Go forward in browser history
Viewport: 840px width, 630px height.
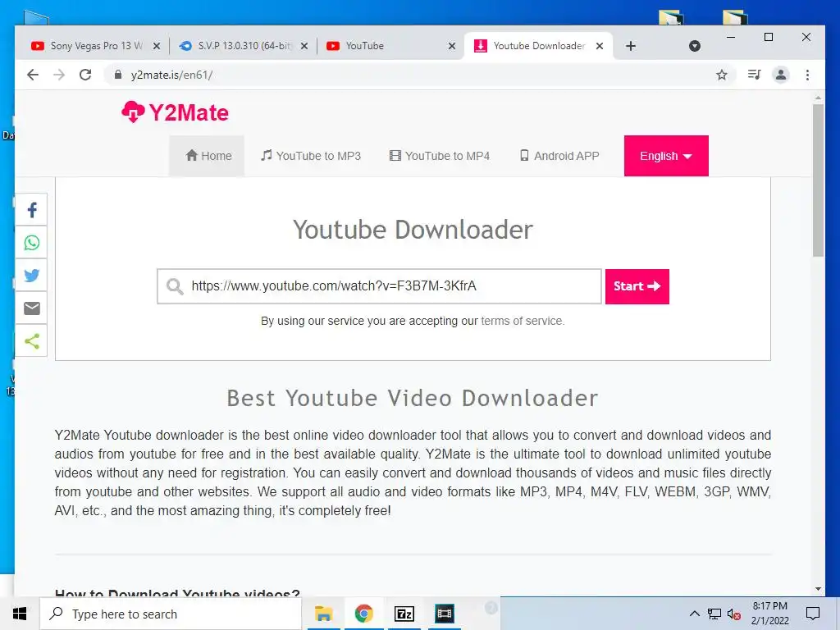pos(59,75)
